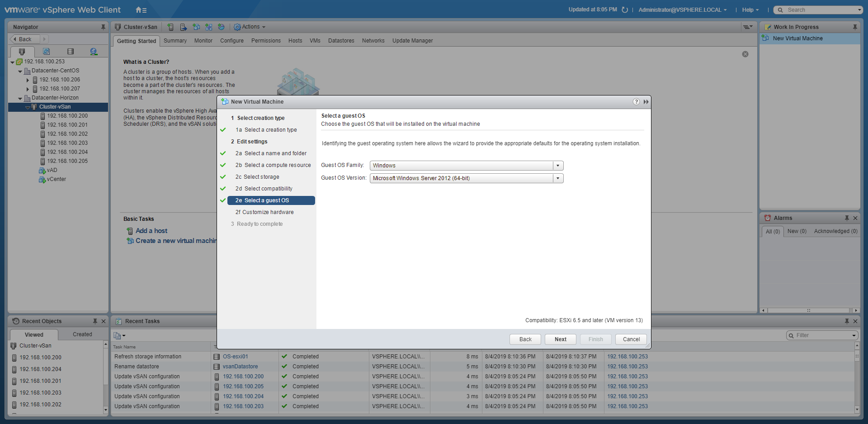Click the help question mark in wizard
868x424 pixels.
[x=636, y=102]
